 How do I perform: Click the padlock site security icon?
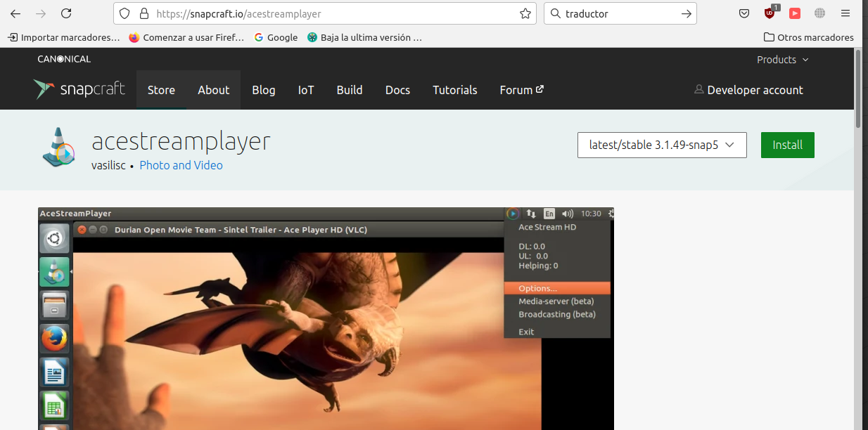[x=144, y=13]
